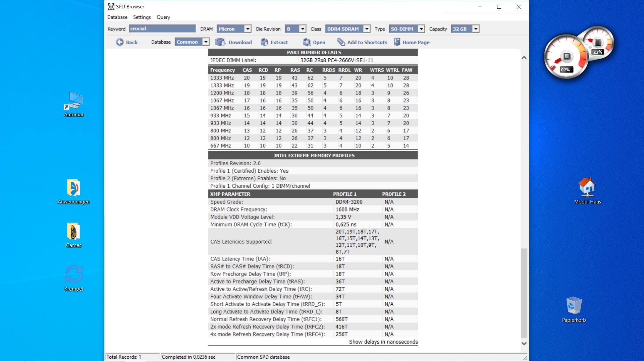Click the Home Page icon

click(397, 42)
